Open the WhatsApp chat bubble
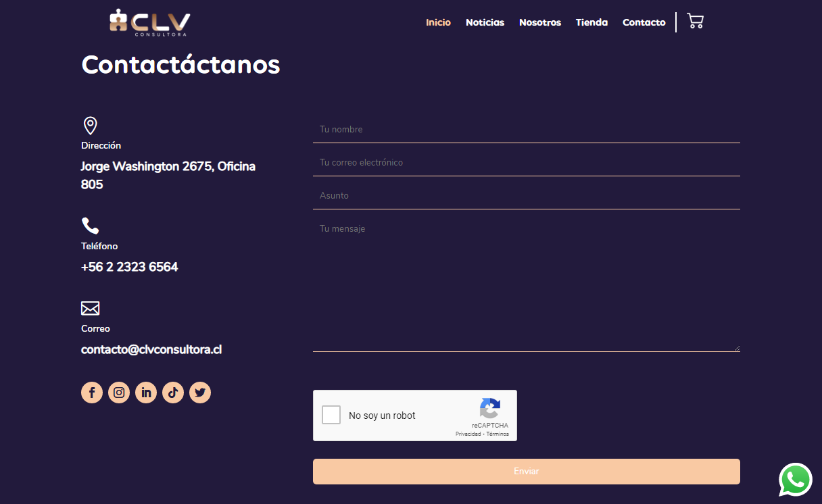Viewport: 822px width, 504px height. (x=795, y=480)
